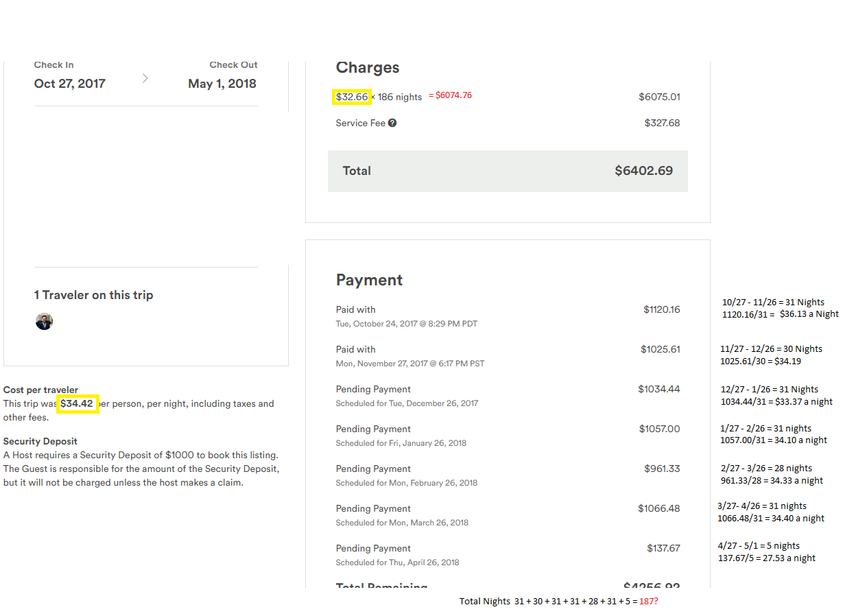This screenshot has height=616, width=843.
Task: Click the highlighted $34.42 cost per traveler
Action: pos(78,403)
